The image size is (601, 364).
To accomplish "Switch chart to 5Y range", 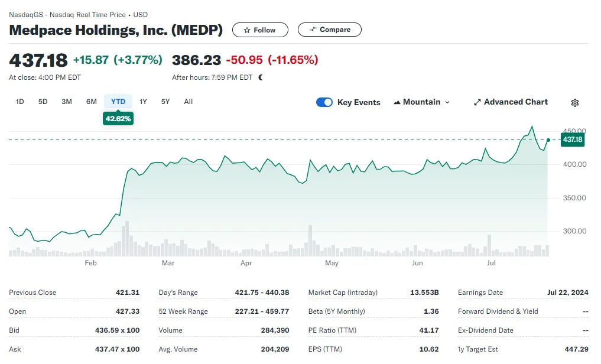I will click(x=165, y=102).
